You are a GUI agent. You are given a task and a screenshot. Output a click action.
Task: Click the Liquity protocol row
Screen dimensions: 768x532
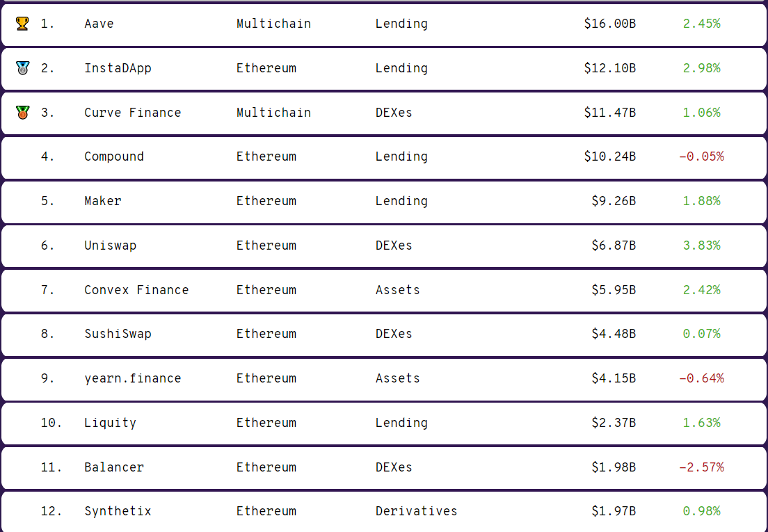pyautogui.click(x=384, y=424)
